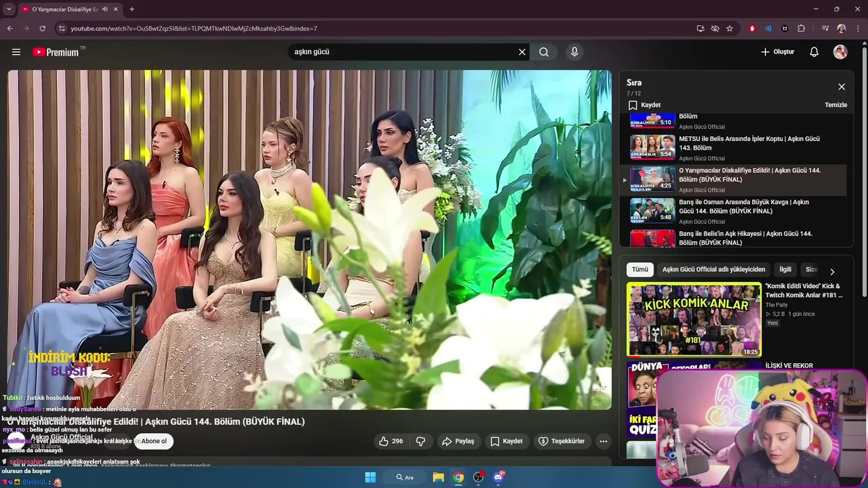Reload the page
The height and width of the screenshot is (488, 868).
(x=42, y=28)
